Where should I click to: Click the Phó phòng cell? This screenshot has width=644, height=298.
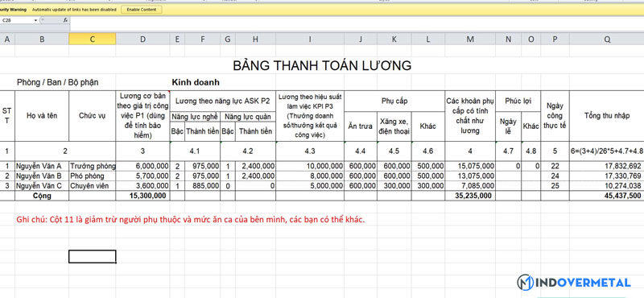pyautogui.click(x=92, y=176)
